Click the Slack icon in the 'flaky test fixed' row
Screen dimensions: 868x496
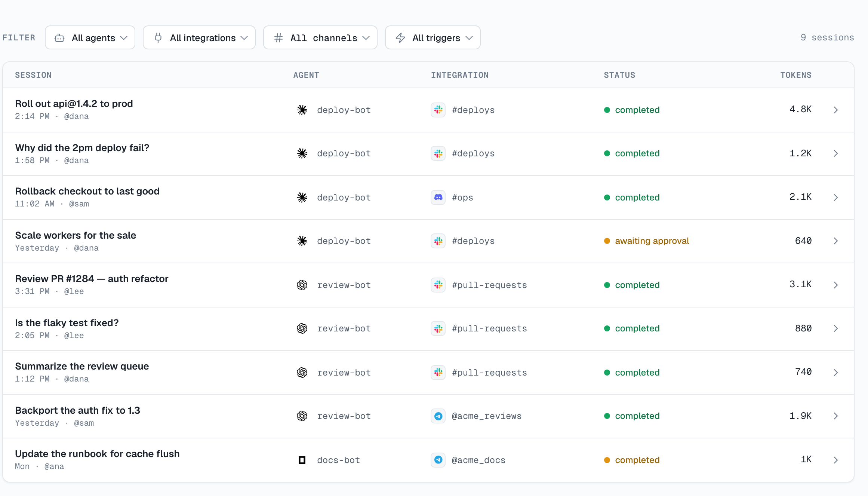coord(438,328)
